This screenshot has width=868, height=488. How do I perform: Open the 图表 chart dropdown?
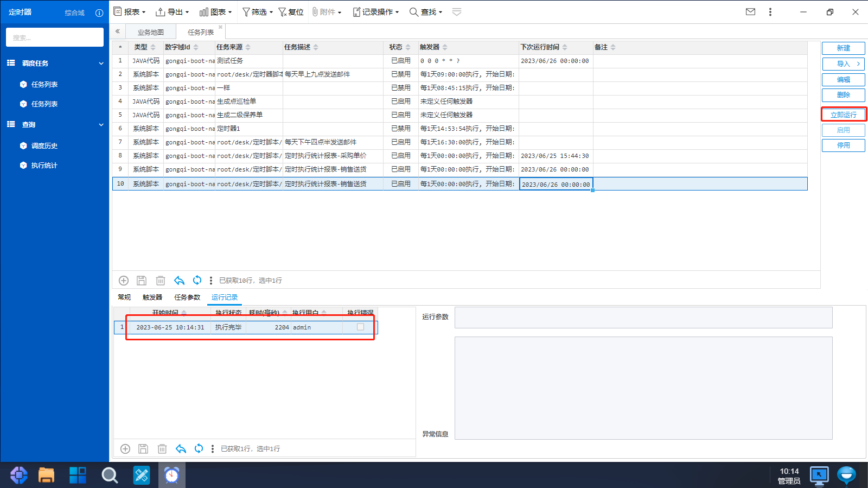click(215, 12)
